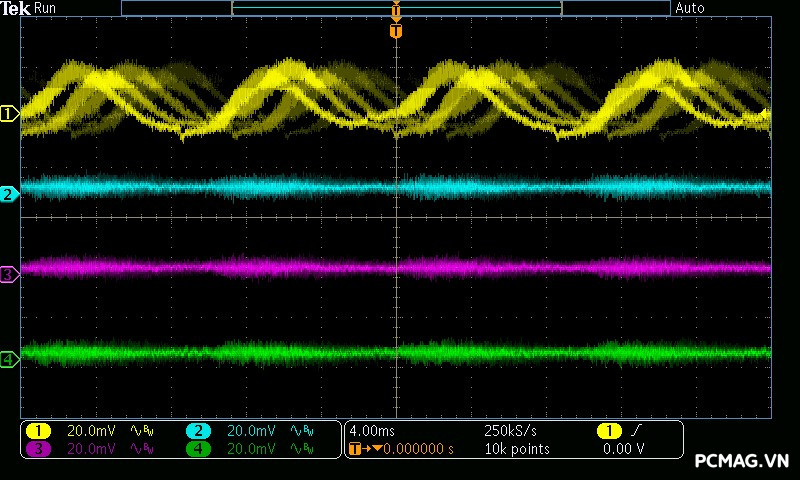The height and width of the screenshot is (480, 800).
Task: Click the 4.00ms timebase readout
Action: tap(370, 430)
